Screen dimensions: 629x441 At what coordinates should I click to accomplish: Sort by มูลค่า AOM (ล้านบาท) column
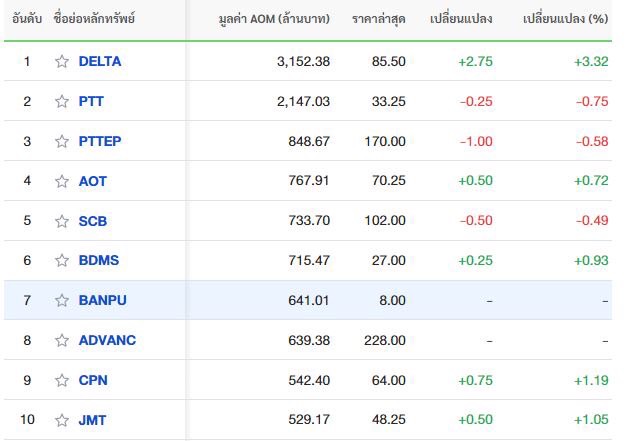tap(274, 19)
